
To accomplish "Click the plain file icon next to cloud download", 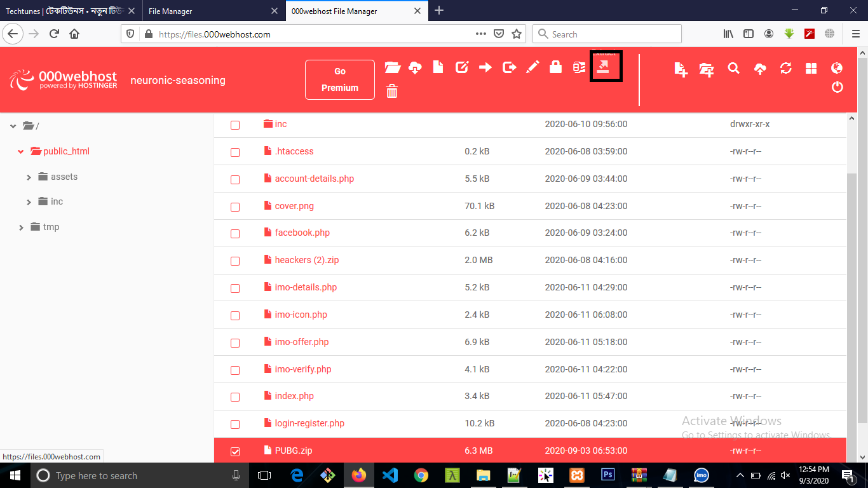I will coord(438,67).
